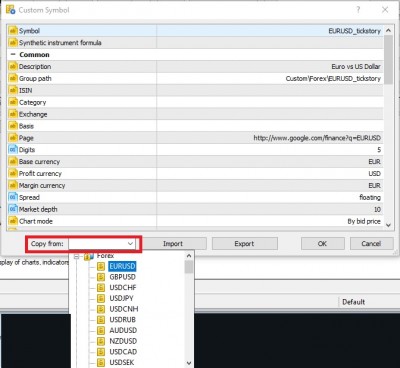Screen dimensions: 400x368
Task: Click the Custom Symbol dialog title icon
Action: (x=10, y=9)
